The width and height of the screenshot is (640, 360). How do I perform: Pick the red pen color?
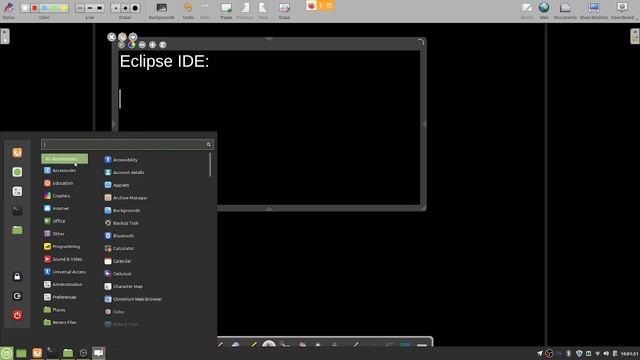[35, 8]
